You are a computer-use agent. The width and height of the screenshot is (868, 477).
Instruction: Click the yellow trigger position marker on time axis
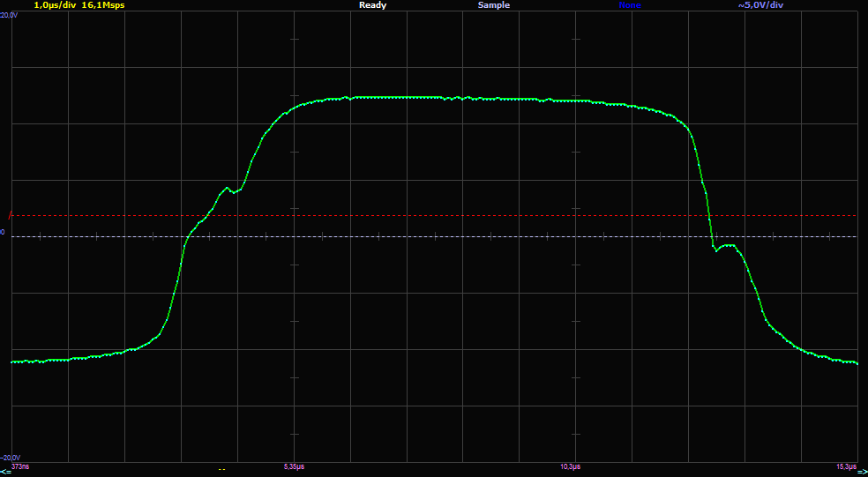(x=221, y=470)
